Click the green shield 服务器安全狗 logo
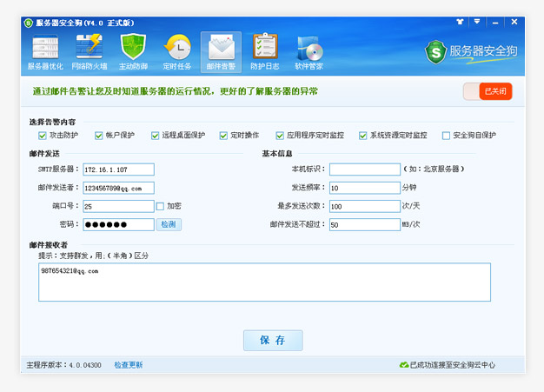Screen dimensions: 544x392 [x=436, y=52]
